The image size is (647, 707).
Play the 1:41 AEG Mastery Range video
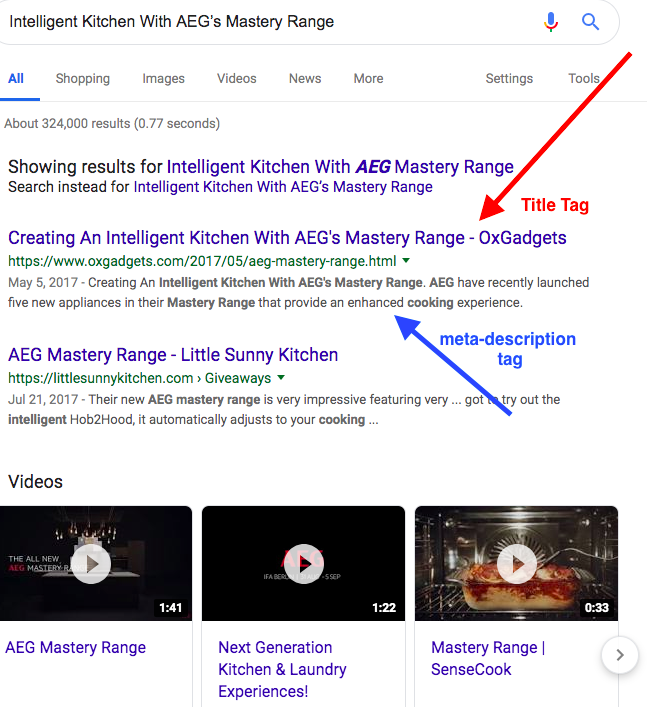(92, 564)
